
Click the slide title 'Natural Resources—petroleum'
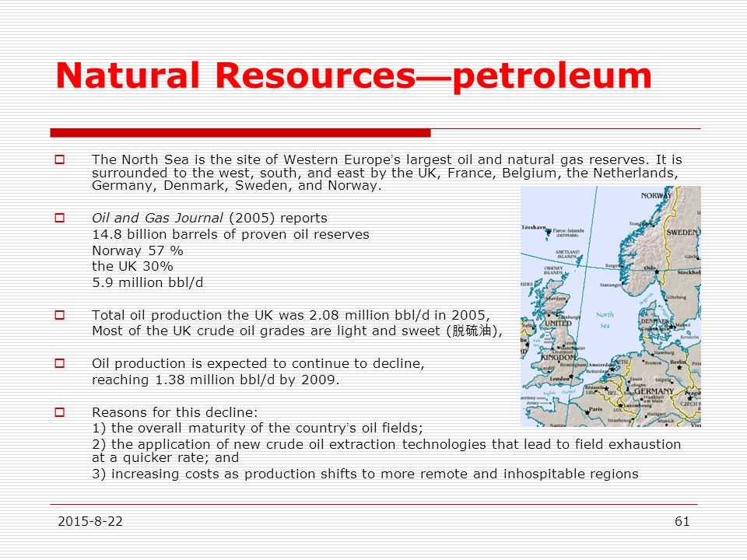click(353, 76)
